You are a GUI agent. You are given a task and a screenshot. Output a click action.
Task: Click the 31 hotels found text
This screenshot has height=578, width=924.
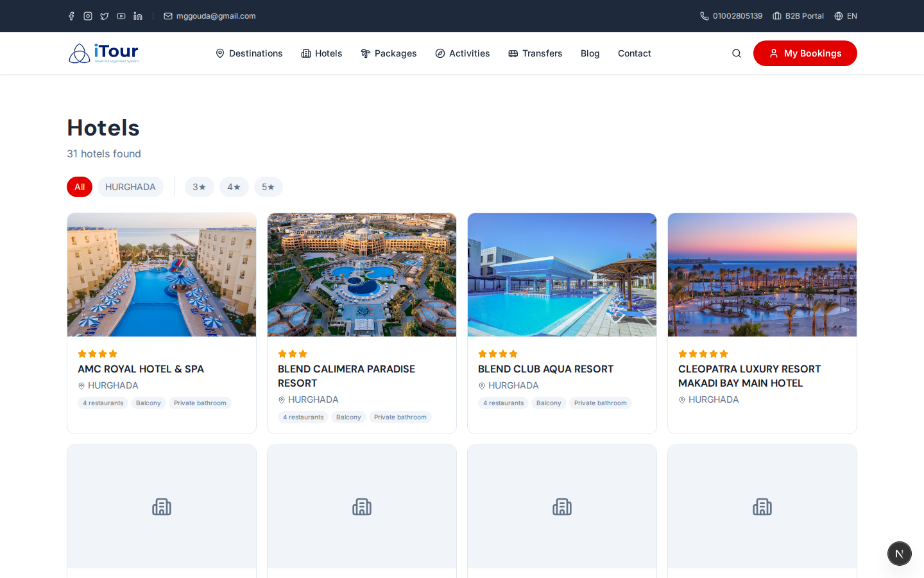[x=104, y=153]
